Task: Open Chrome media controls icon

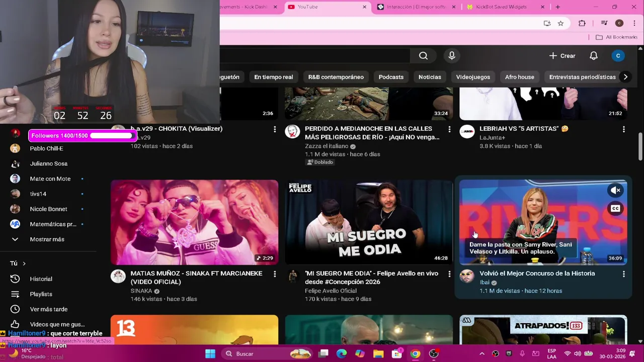Action: click(x=604, y=23)
